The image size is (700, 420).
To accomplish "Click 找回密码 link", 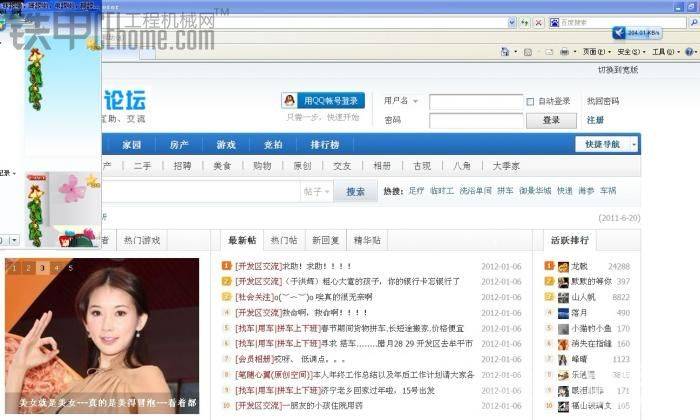I will pyautogui.click(x=603, y=101).
